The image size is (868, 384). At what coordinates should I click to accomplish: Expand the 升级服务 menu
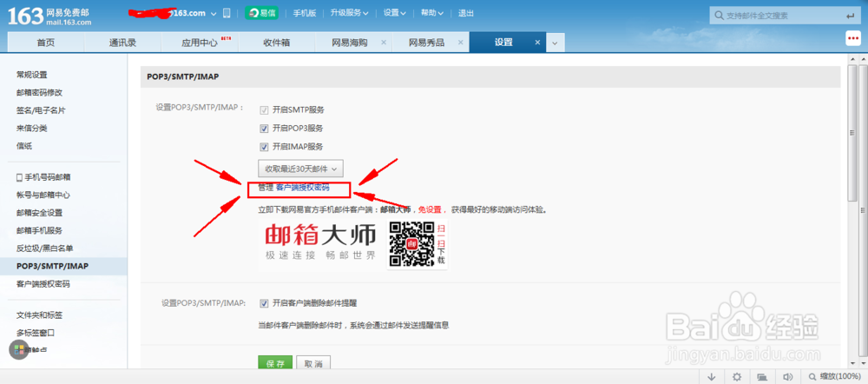[x=349, y=13]
